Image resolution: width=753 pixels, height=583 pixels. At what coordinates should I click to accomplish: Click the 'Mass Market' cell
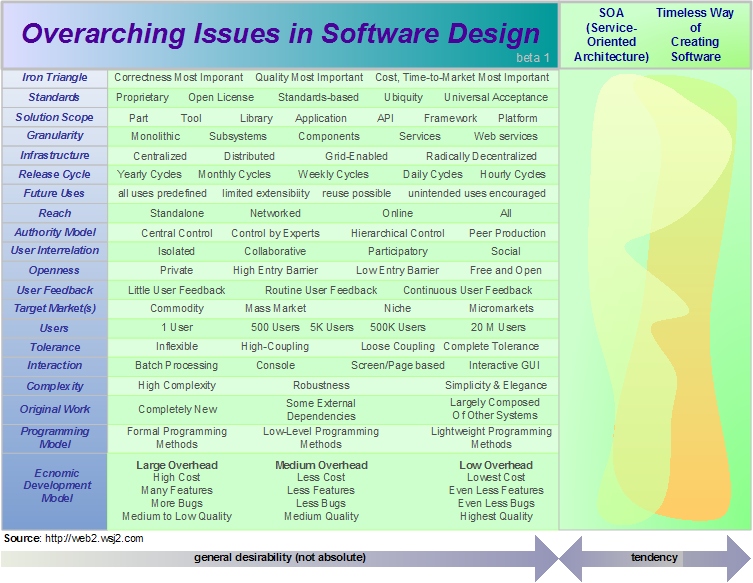275,308
